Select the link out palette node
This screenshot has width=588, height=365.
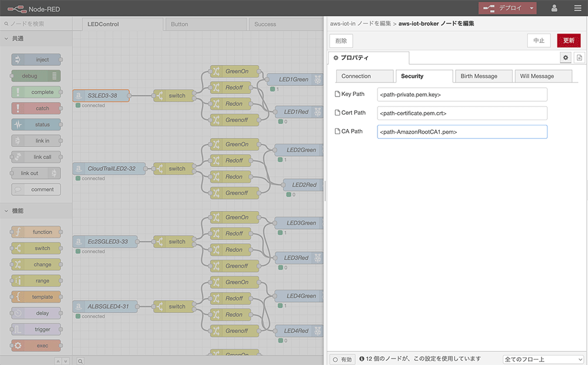click(36, 173)
